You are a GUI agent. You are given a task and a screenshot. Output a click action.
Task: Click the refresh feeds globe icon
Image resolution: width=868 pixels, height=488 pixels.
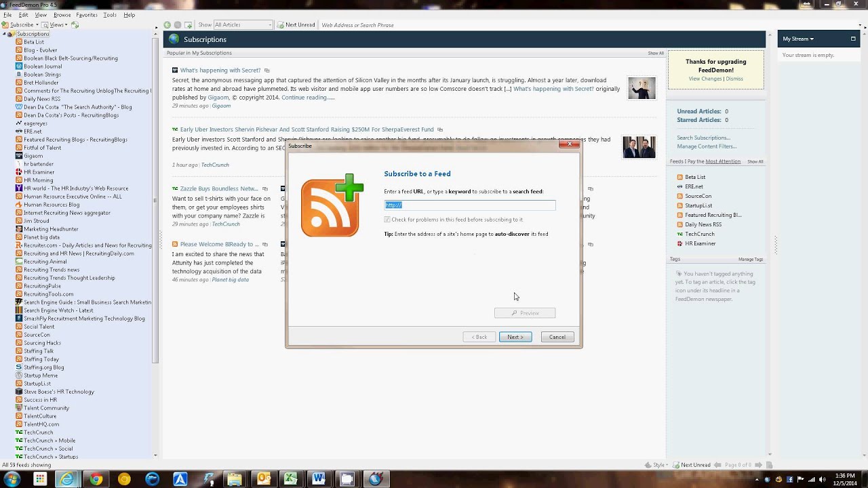tap(75, 25)
